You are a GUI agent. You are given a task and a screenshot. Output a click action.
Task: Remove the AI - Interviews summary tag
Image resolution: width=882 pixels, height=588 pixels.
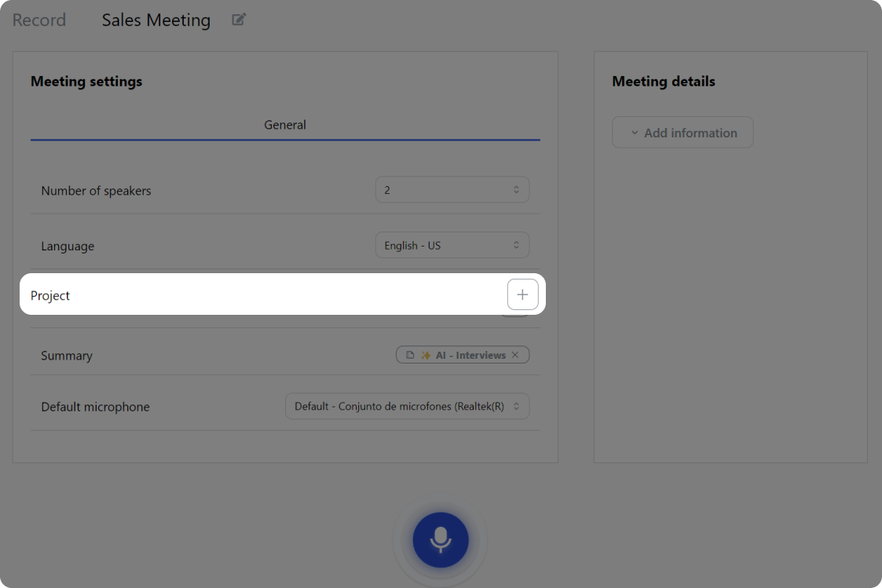pyautogui.click(x=515, y=355)
